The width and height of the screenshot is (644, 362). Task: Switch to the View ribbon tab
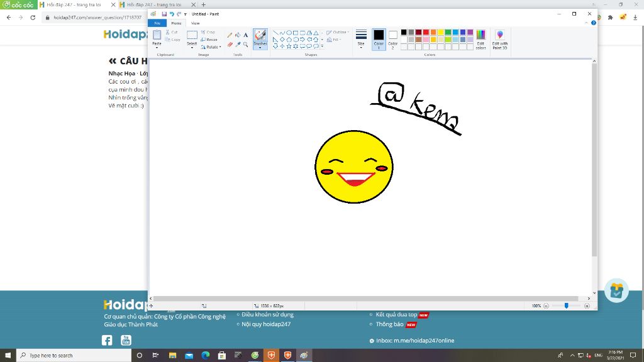195,23
